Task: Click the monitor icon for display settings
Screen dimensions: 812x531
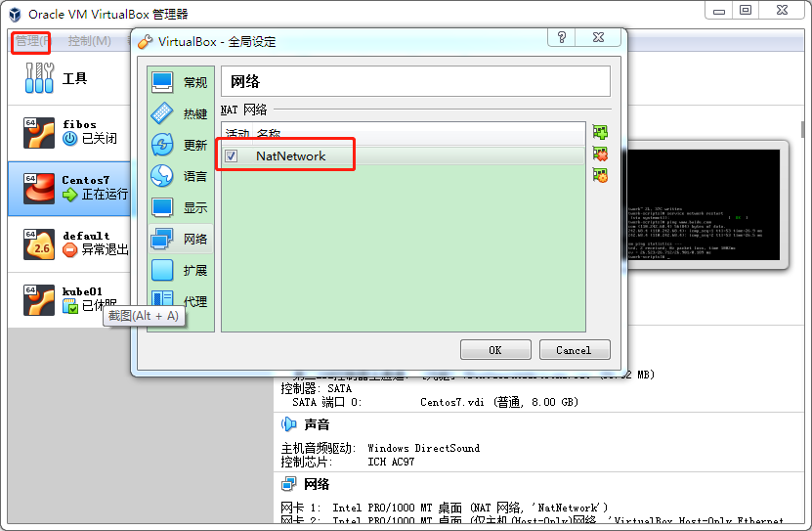Action: (x=162, y=207)
